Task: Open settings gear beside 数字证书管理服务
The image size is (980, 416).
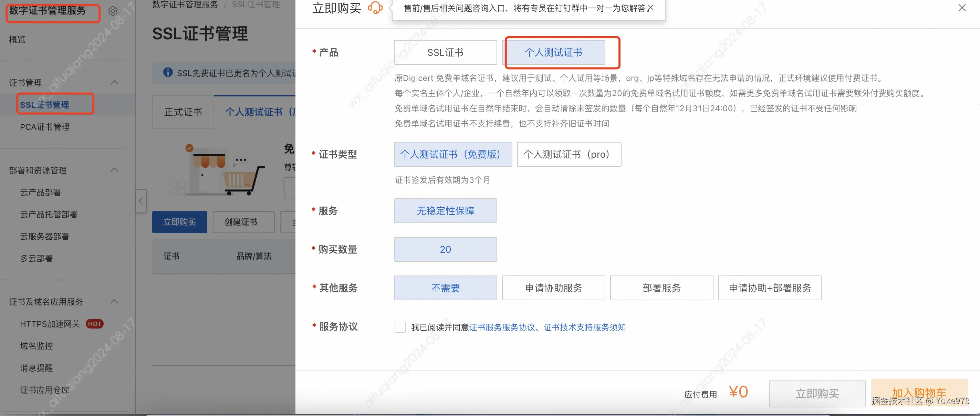Action: pos(113,11)
